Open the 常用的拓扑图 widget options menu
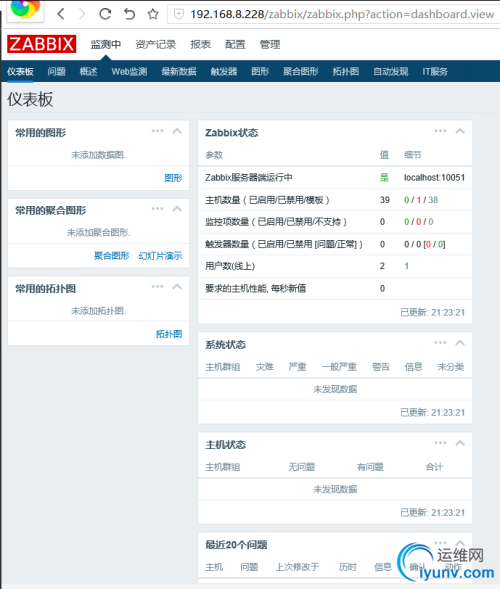The height and width of the screenshot is (589, 500). pyautogui.click(x=157, y=287)
